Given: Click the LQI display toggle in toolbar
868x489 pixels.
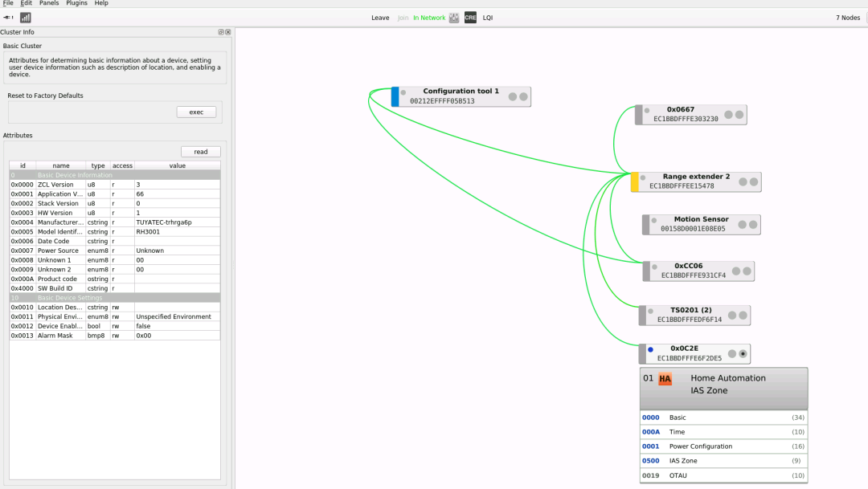Looking at the screenshot, I should coord(486,17).
